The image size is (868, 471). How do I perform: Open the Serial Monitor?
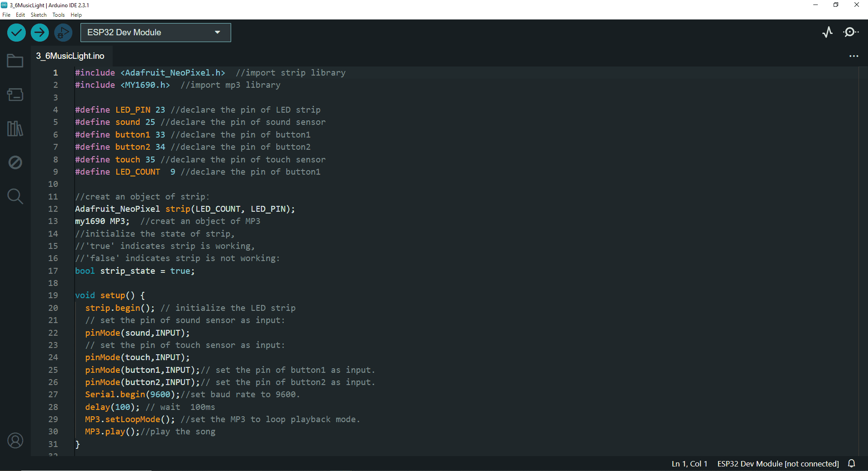(x=851, y=32)
